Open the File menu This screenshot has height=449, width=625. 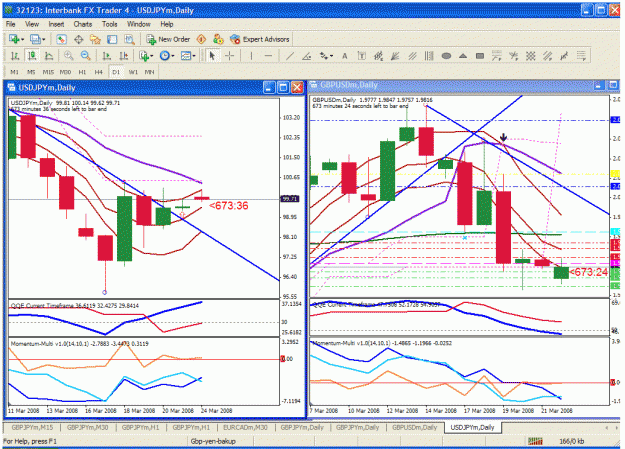(10, 24)
